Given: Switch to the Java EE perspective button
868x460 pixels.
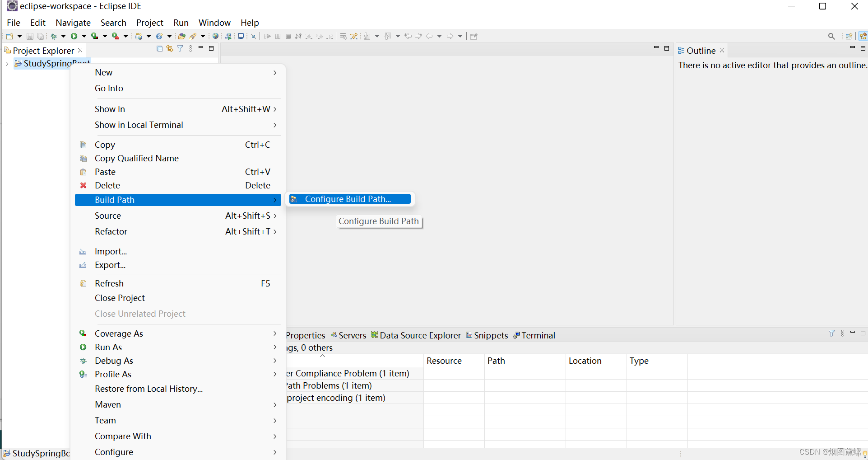Looking at the screenshot, I should (863, 36).
